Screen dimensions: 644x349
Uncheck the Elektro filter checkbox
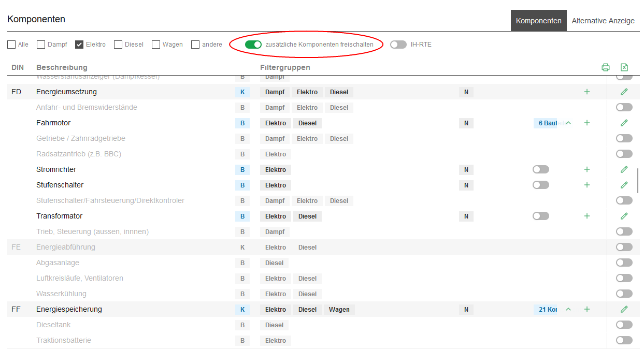(79, 45)
